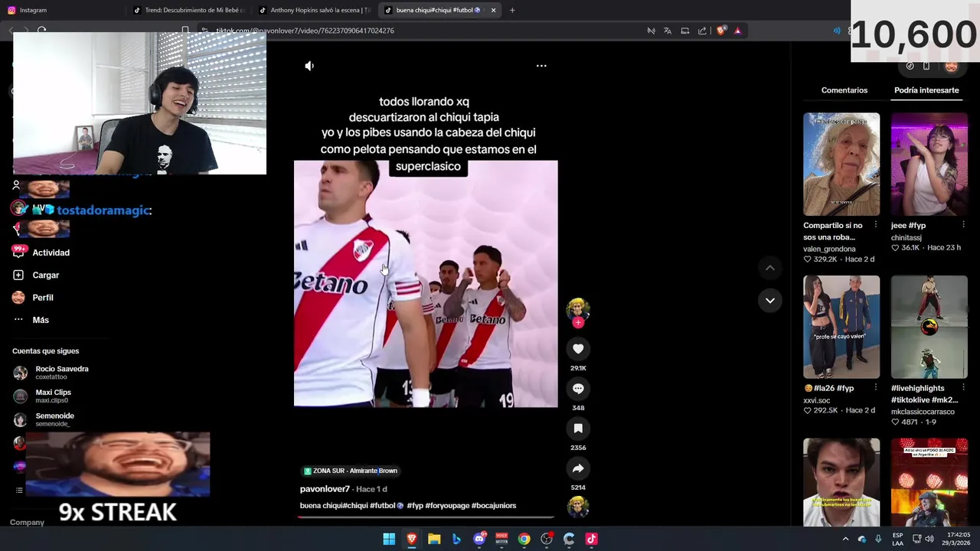Viewport: 980px width, 551px height.
Task: Open the 'jeee #fyp' video thumbnail
Action: [x=929, y=165]
